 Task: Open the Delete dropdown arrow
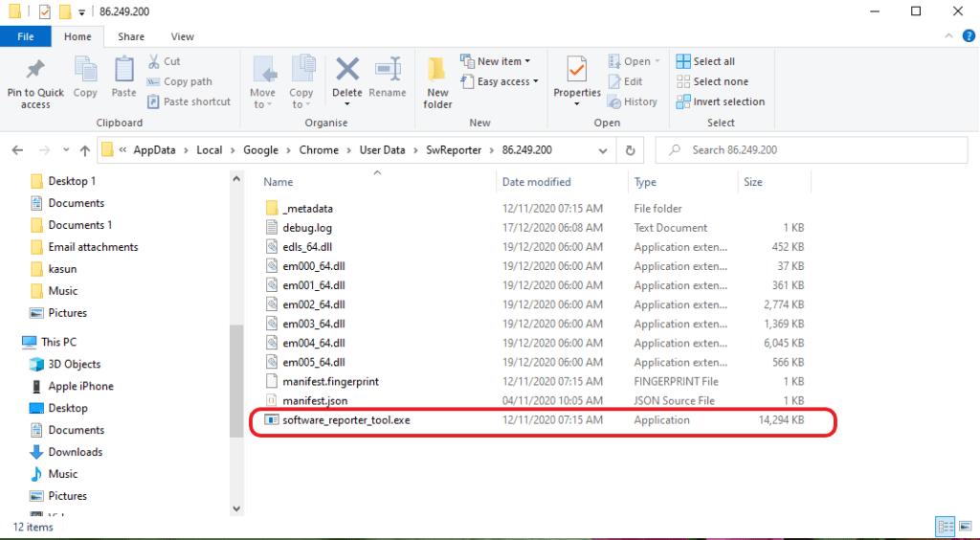346,103
